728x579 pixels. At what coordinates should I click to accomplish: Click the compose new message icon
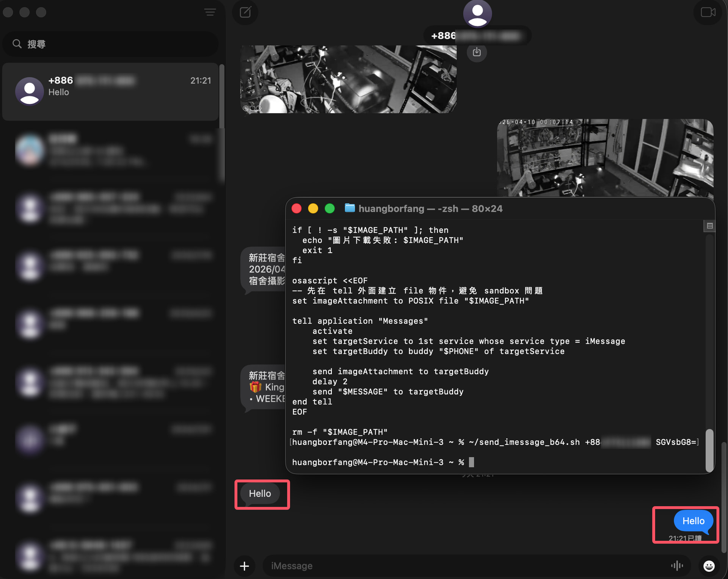(x=245, y=12)
